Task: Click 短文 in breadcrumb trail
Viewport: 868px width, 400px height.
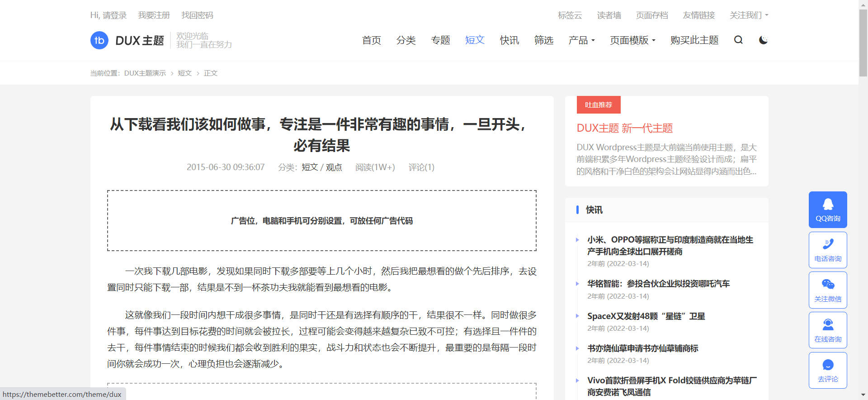Action: coord(184,73)
